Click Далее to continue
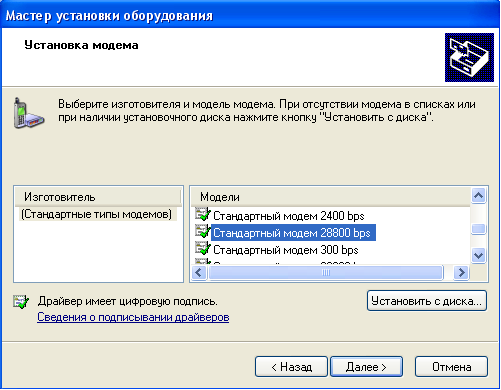This screenshot has height=390, width=501. click(x=366, y=367)
